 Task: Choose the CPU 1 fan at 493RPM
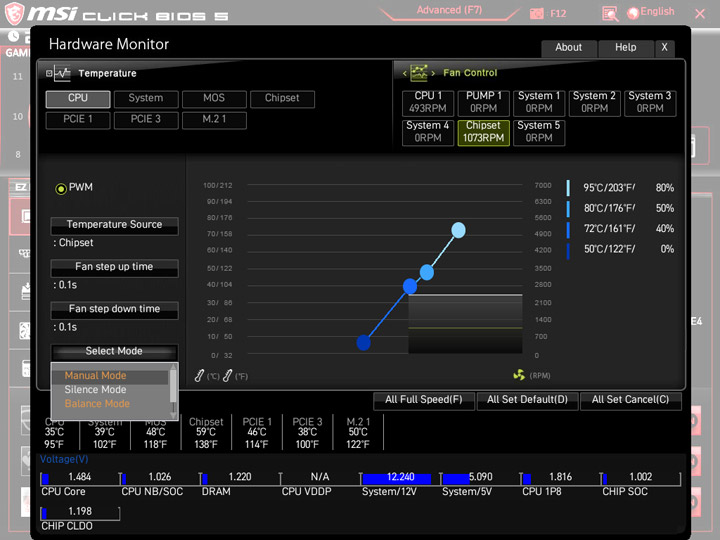(x=428, y=102)
